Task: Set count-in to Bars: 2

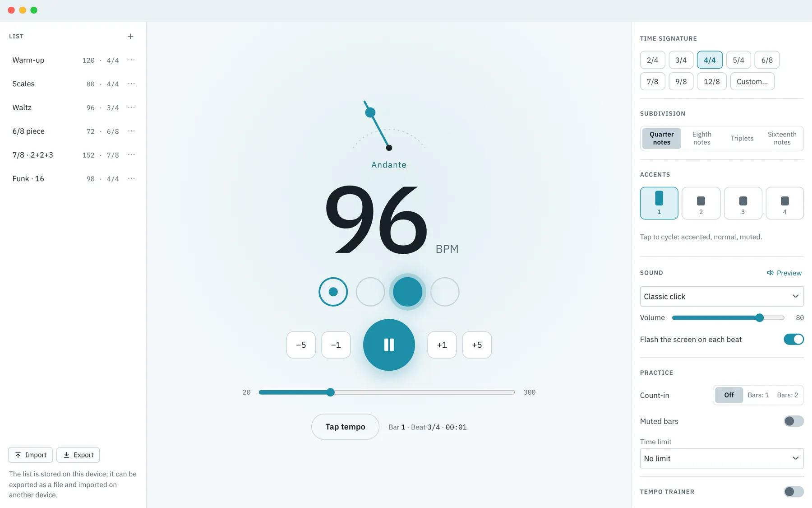Action: pos(788,395)
